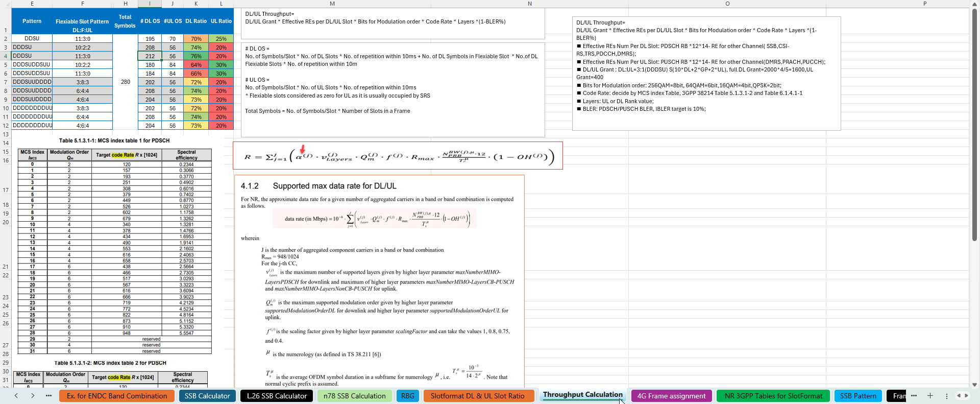Click the DL Ratio header cell
The width and height of the screenshot is (980, 404).
[x=196, y=21]
